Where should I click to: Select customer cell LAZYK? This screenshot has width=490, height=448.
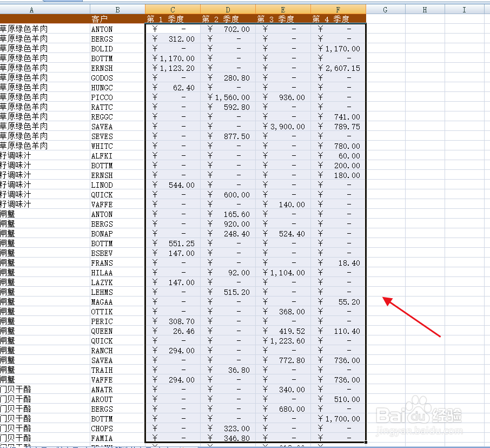pos(117,282)
